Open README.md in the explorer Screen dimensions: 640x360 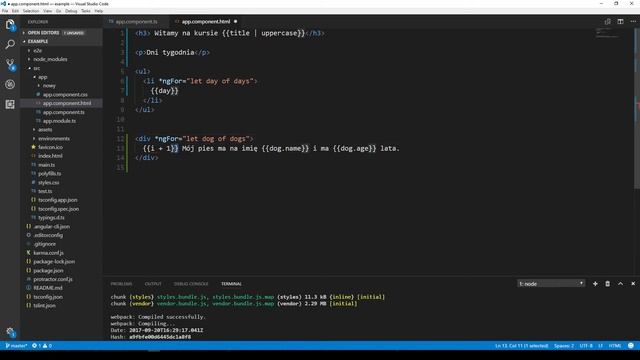[x=48, y=288]
